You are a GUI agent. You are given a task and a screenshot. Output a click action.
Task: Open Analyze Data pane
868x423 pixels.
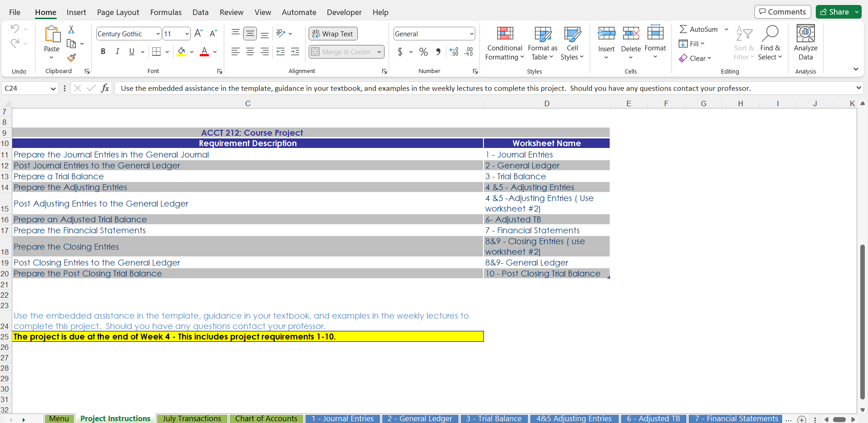pos(806,43)
